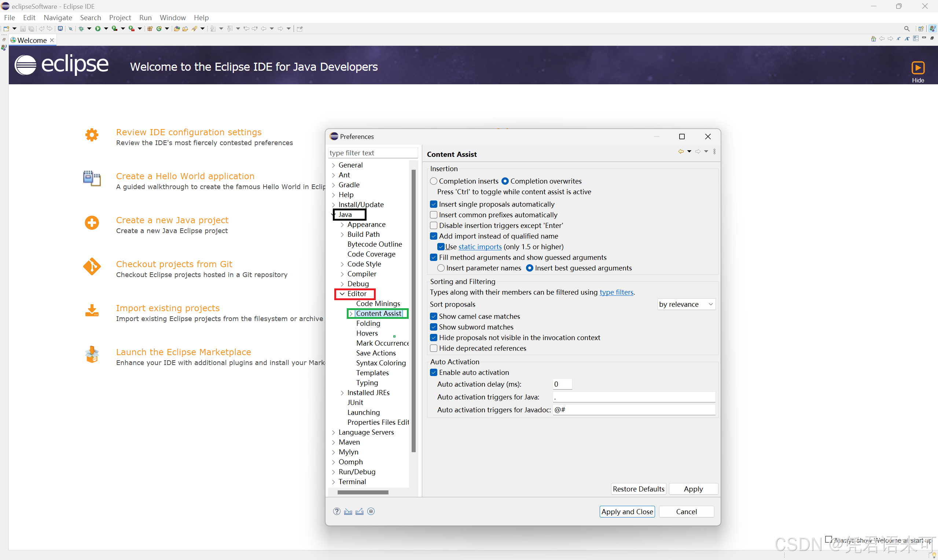Click the magnifier search icon at top right

tap(907, 29)
